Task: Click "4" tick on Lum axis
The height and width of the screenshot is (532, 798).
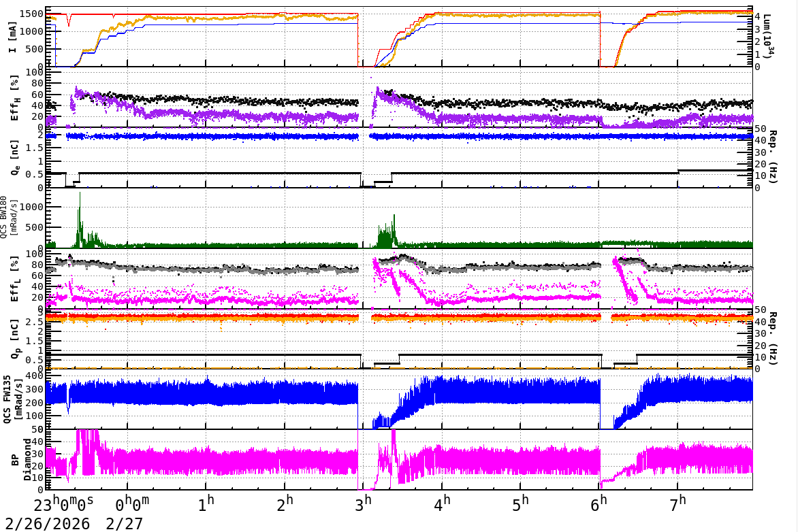Action: [758, 17]
